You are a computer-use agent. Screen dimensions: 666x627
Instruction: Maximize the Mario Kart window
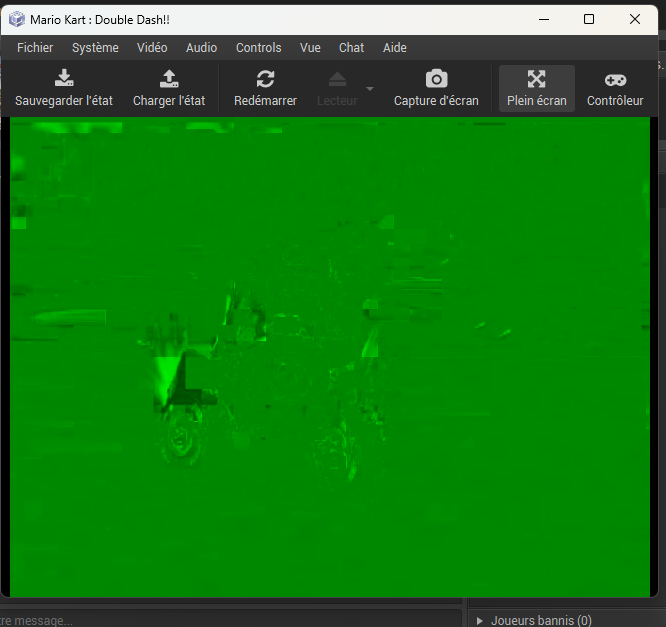589,19
